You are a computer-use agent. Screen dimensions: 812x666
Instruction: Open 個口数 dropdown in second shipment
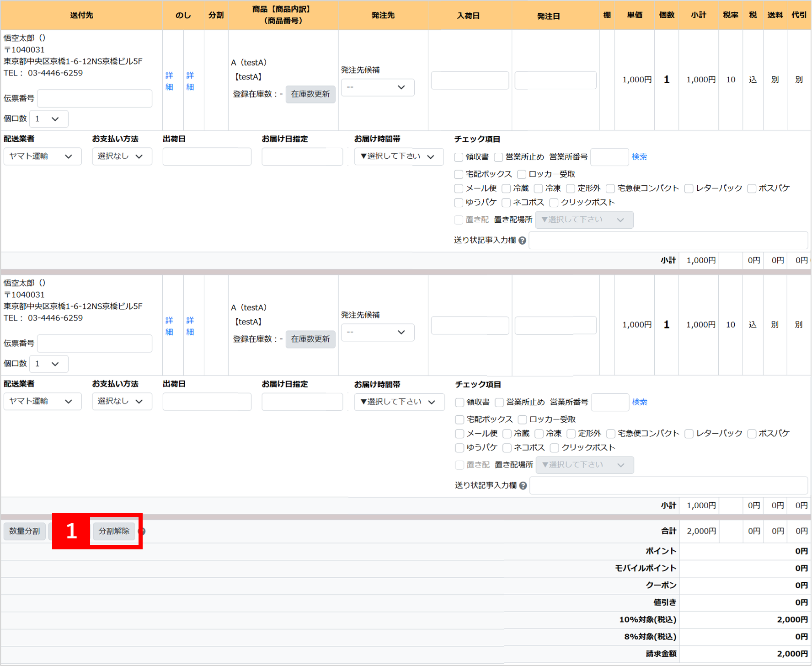[x=48, y=364]
